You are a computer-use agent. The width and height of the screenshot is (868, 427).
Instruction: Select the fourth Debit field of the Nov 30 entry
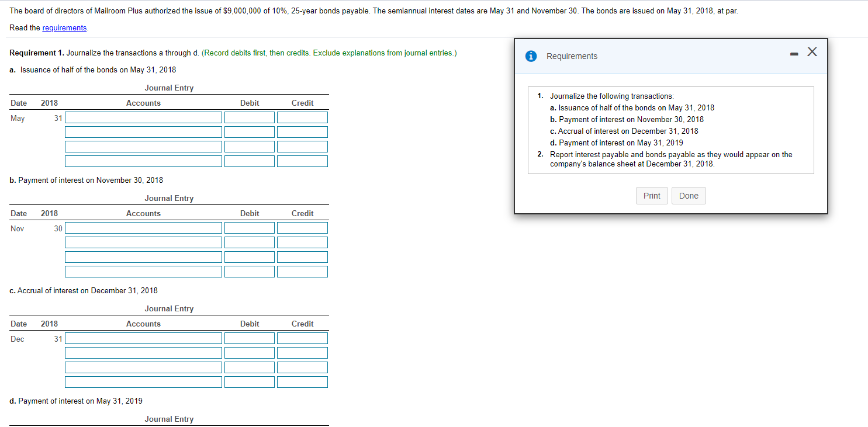[x=250, y=272]
